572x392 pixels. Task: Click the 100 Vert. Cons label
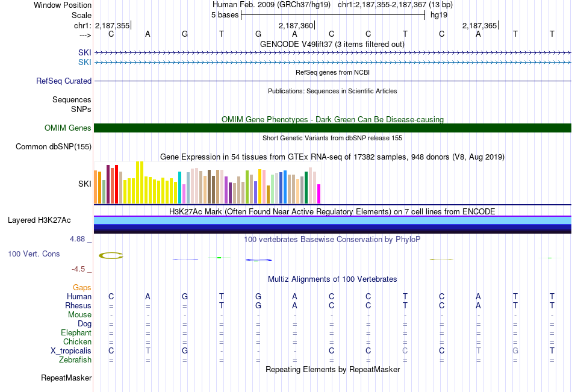[34, 254]
